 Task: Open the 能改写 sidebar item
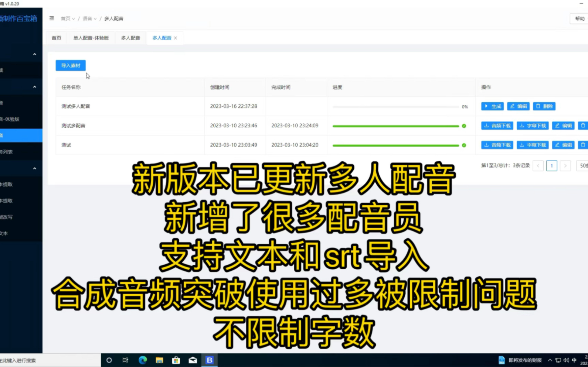[21, 217]
